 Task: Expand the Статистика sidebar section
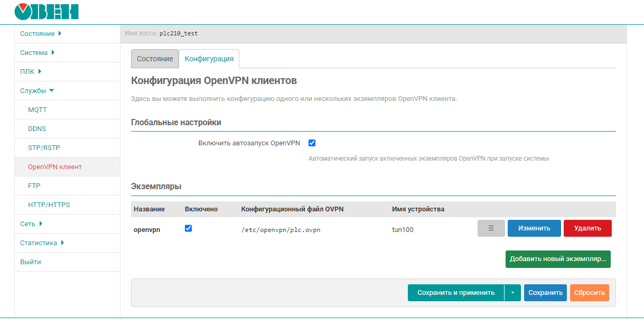(42, 243)
